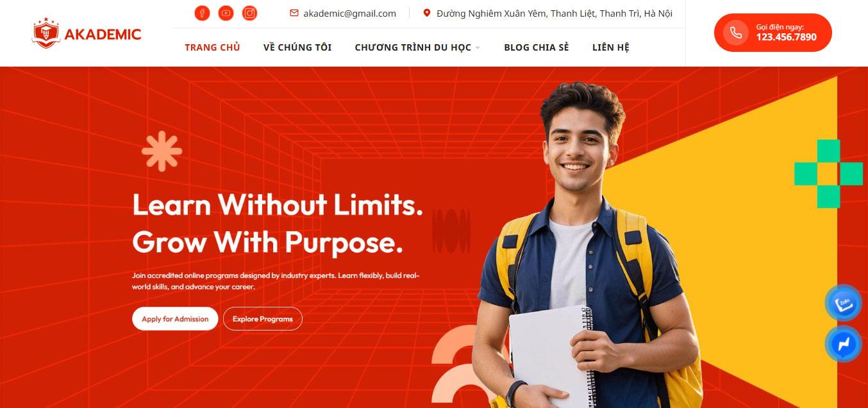868x408 pixels.
Task: Select the Liên Hệ menu item
Action: [x=611, y=47]
